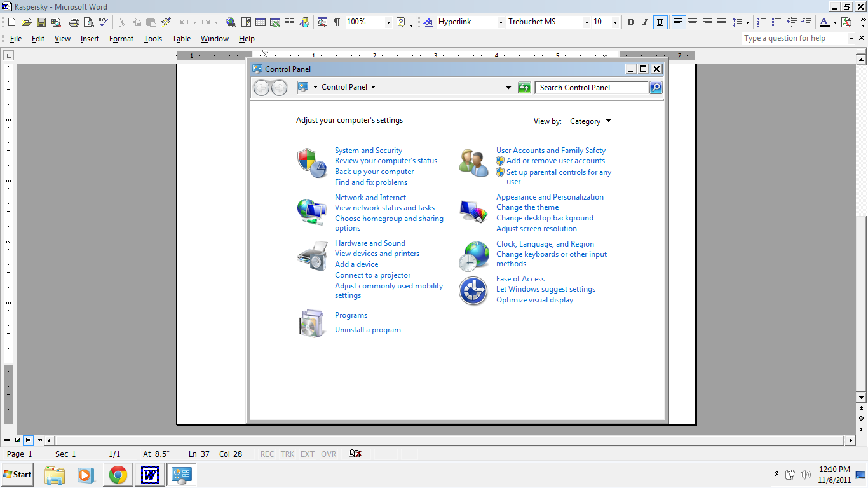Toggle the Underline formatting button

(660, 22)
